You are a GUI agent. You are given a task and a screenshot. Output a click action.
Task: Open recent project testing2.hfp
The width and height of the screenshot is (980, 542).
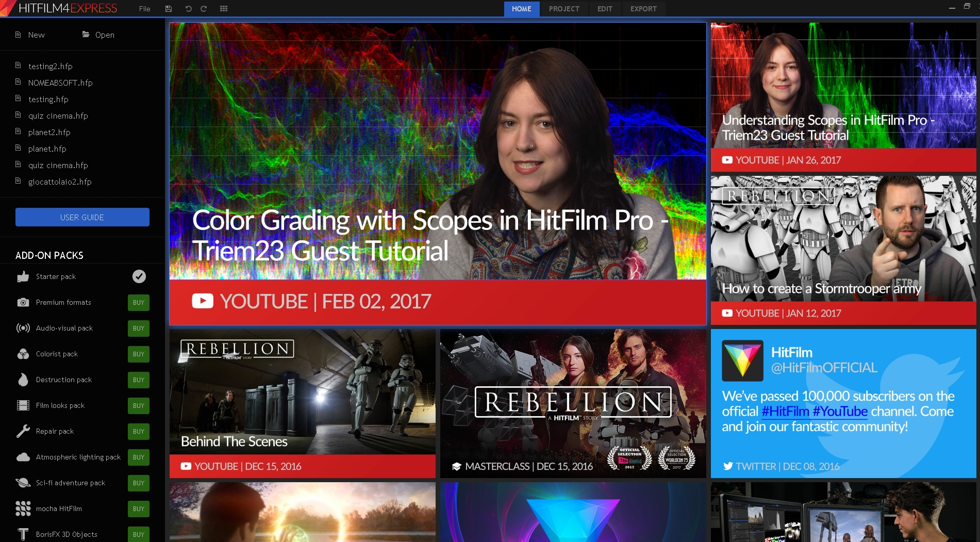pos(51,66)
